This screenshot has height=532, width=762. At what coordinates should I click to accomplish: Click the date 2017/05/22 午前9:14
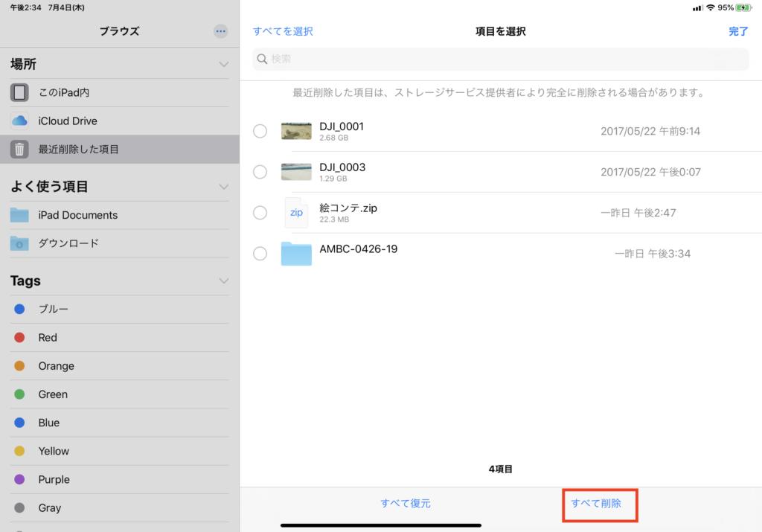pos(650,131)
